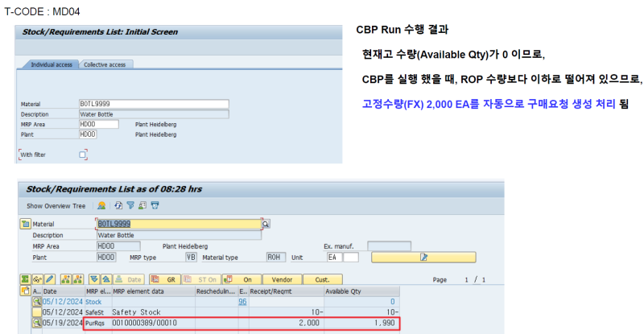Expand all rows with the double-down arrow icon

tap(94, 279)
